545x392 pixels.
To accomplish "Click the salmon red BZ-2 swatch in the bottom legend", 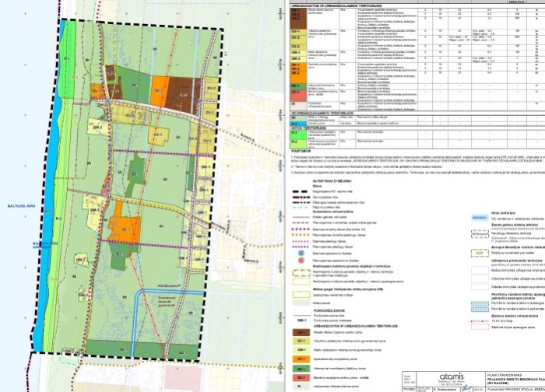I will pyautogui.click(x=301, y=377).
